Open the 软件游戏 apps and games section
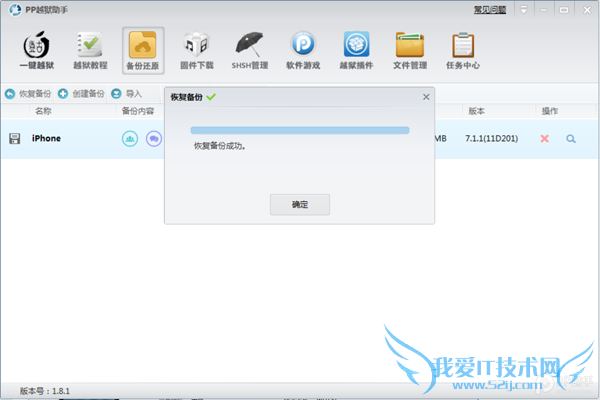 point(303,51)
